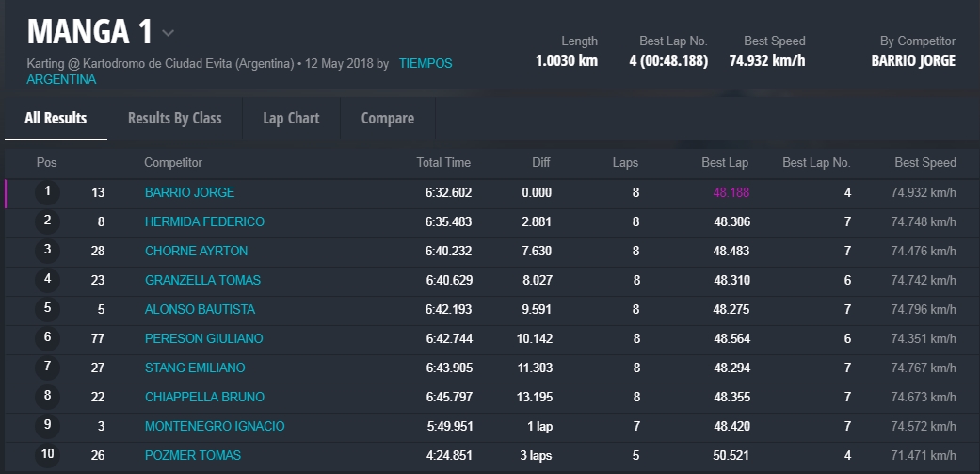This screenshot has width=980, height=474.
Task: Select STANG EMILIANO entry
Action: pos(195,368)
